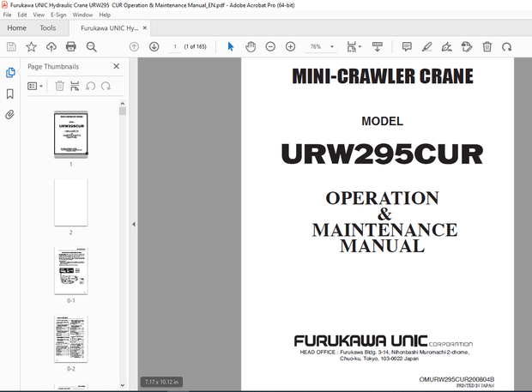
Task: Open the zoom percentage dropdown
Action: coord(332,47)
